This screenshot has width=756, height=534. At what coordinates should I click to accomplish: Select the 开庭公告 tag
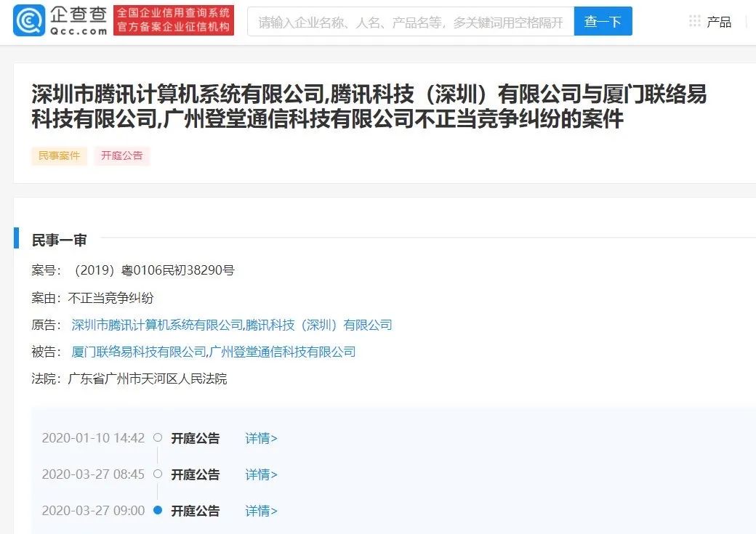pos(121,155)
